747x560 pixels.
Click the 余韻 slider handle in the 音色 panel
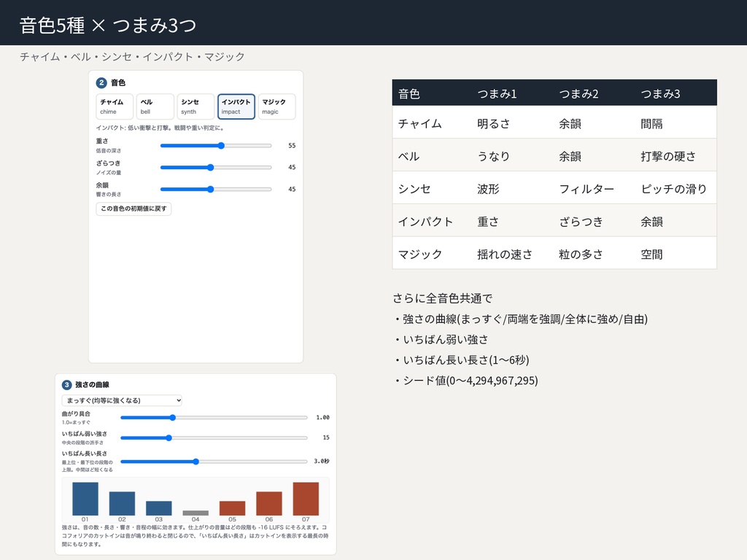pos(211,190)
